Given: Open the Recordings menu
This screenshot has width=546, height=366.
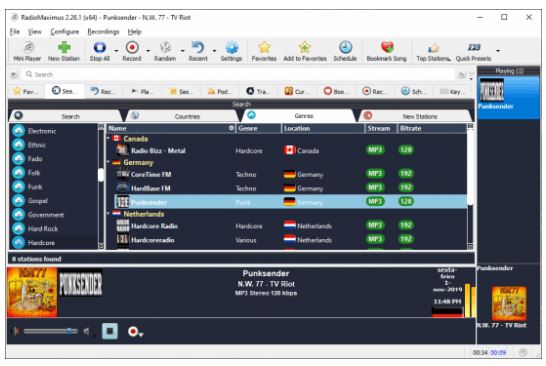Looking at the screenshot, I should click(x=103, y=32).
